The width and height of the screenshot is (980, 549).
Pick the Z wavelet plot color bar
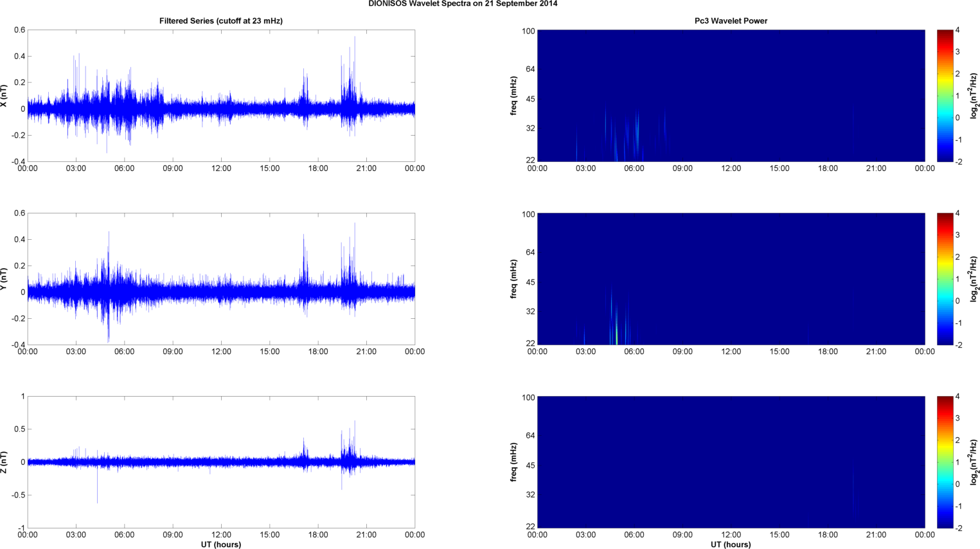(945, 462)
